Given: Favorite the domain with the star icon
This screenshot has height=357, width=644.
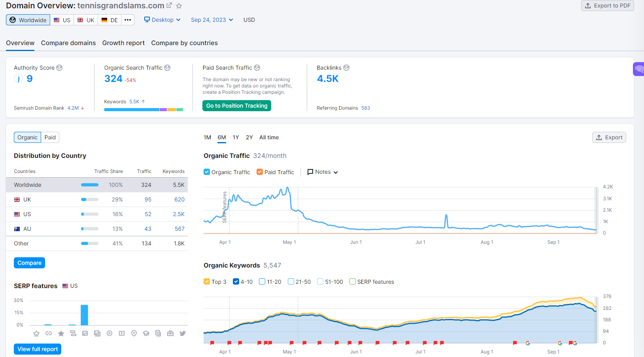Looking at the screenshot, I should click(179, 6).
